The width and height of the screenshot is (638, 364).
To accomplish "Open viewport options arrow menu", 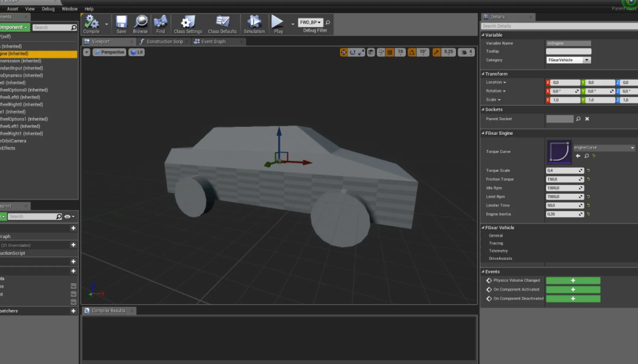I will [x=86, y=52].
